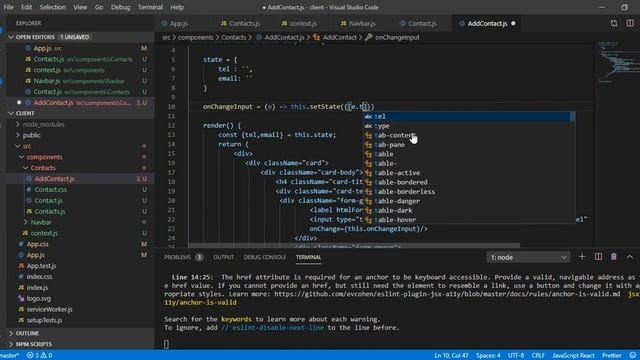The height and width of the screenshot is (360, 640).
Task: Expand the Outline section
Action: [x=27, y=333]
